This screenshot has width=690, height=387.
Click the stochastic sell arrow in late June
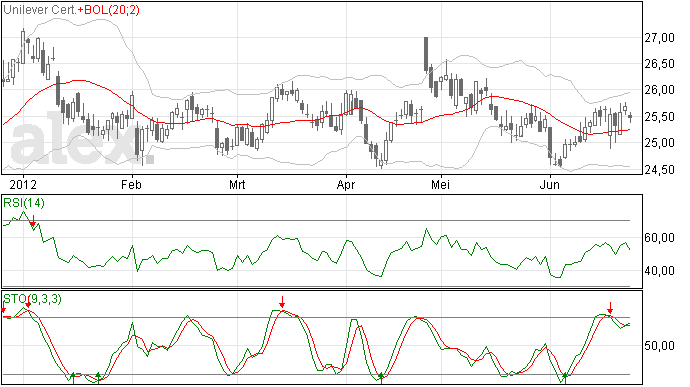coord(610,307)
